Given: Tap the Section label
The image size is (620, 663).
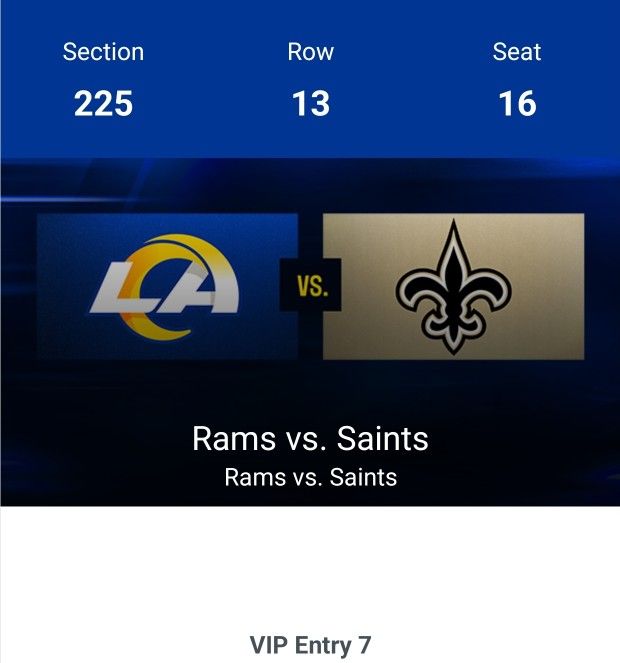Looking at the screenshot, I should 103,52.
